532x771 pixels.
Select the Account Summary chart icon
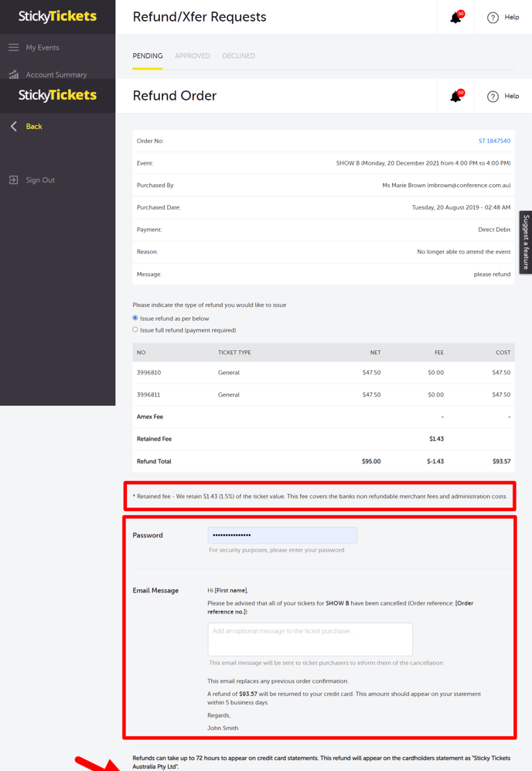[12, 74]
